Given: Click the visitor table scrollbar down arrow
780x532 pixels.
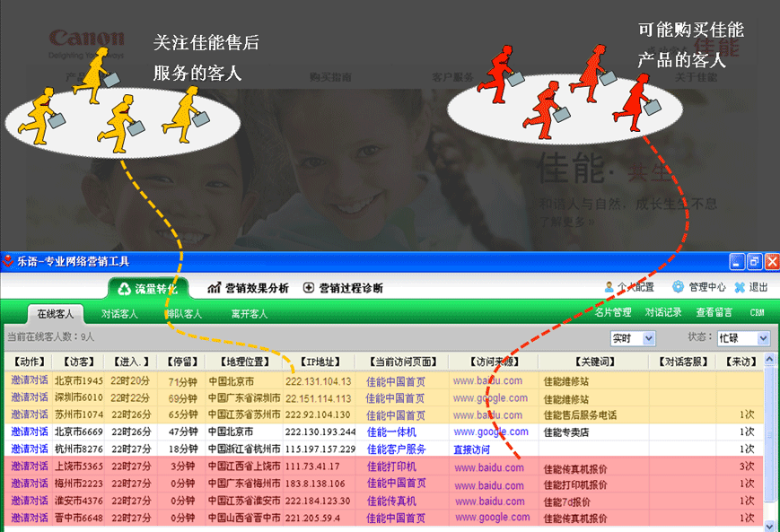Looking at the screenshot, I should pos(769,526).
